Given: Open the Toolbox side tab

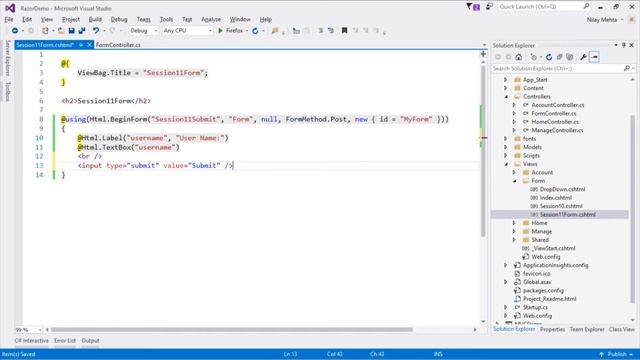Looking at the screenshot, I should (x=7, y=91).
